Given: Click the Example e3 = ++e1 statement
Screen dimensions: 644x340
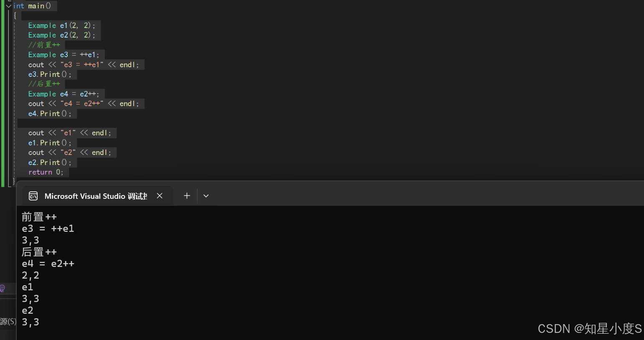Looking at the screenshot, I should click(x=64, y=55).
